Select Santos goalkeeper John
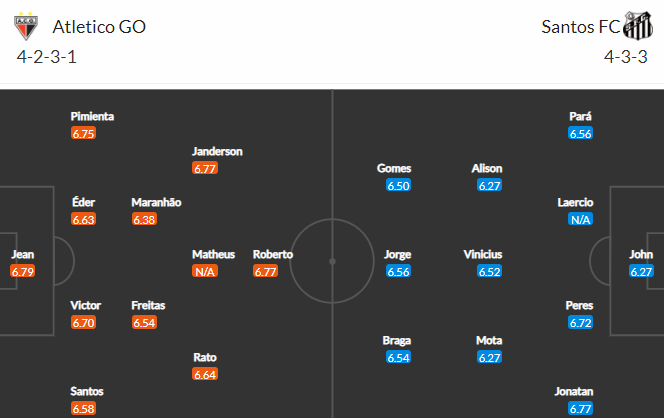The height and width of the screenshot is (418, 664). [641, 254]
